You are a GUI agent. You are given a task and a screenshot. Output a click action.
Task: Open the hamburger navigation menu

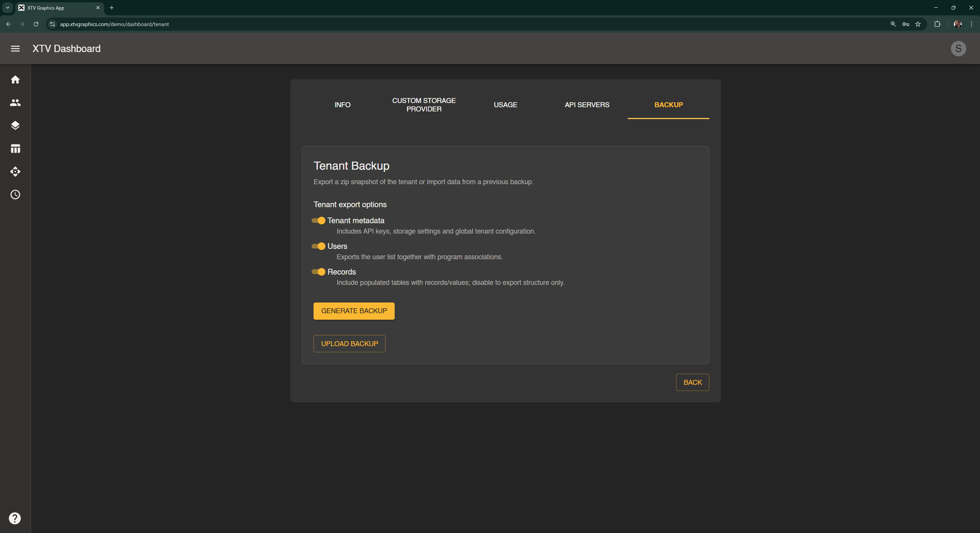coord(15,49)
